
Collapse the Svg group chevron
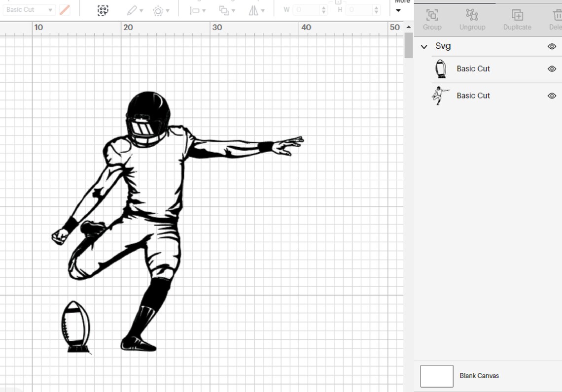(x=423, y=46)
